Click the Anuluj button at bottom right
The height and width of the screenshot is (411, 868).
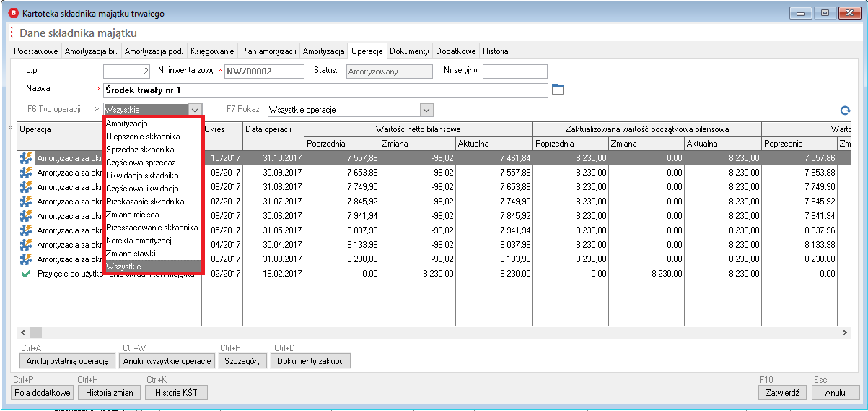tap(836, 393)
